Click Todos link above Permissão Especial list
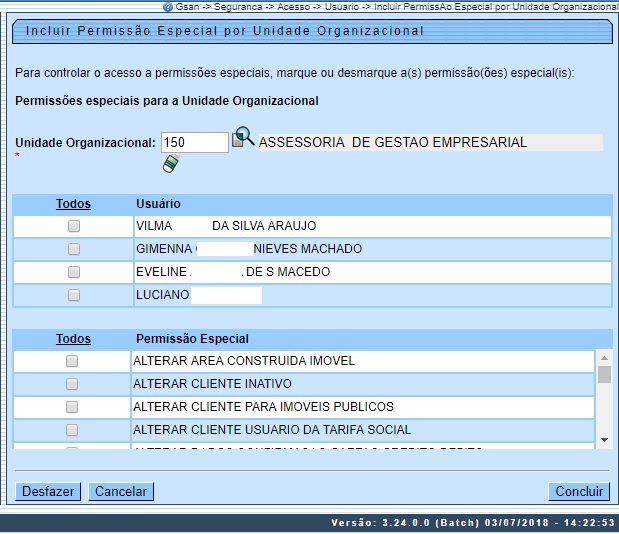 pos(73,339)
